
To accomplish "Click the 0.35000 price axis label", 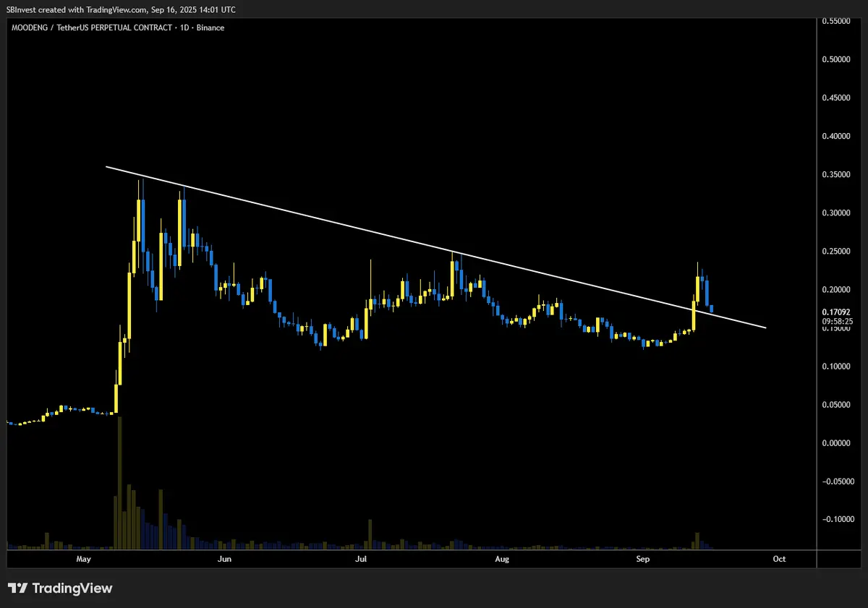I will click(x=837, y=175).
